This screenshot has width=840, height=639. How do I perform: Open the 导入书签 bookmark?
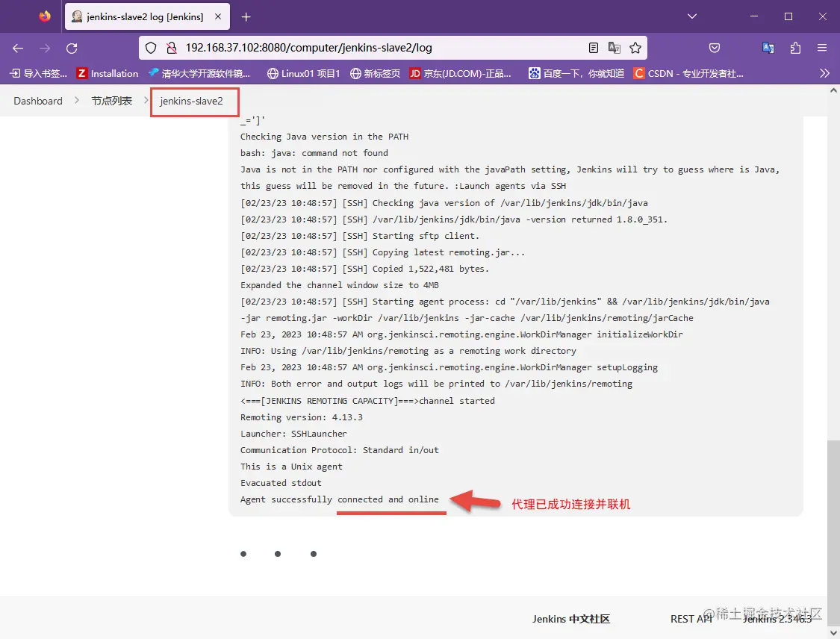[x=39, y=73]
